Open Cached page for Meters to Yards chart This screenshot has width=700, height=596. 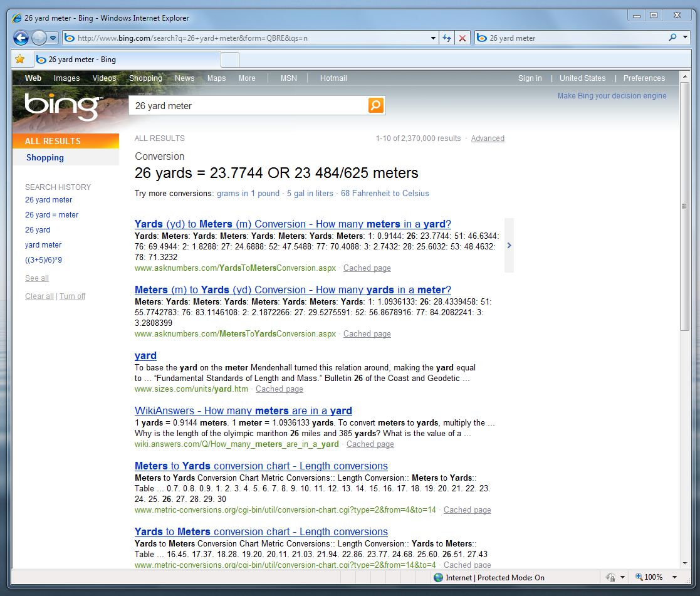[468, 510]
